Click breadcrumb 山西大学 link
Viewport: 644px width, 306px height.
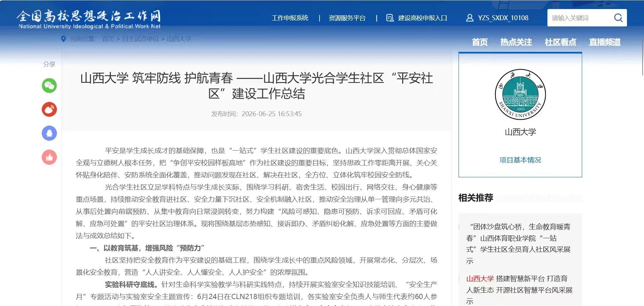pyautogui.click(x=179, y=39)
